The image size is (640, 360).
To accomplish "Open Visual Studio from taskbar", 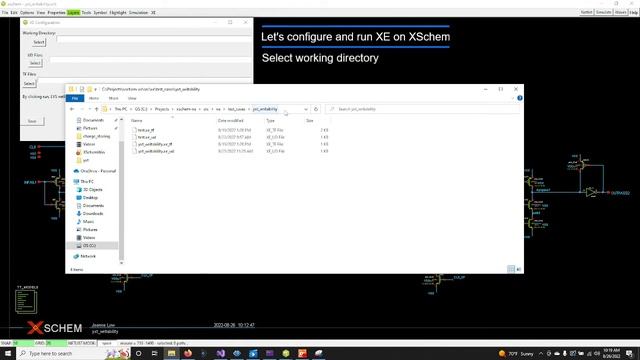I will 220,353.
